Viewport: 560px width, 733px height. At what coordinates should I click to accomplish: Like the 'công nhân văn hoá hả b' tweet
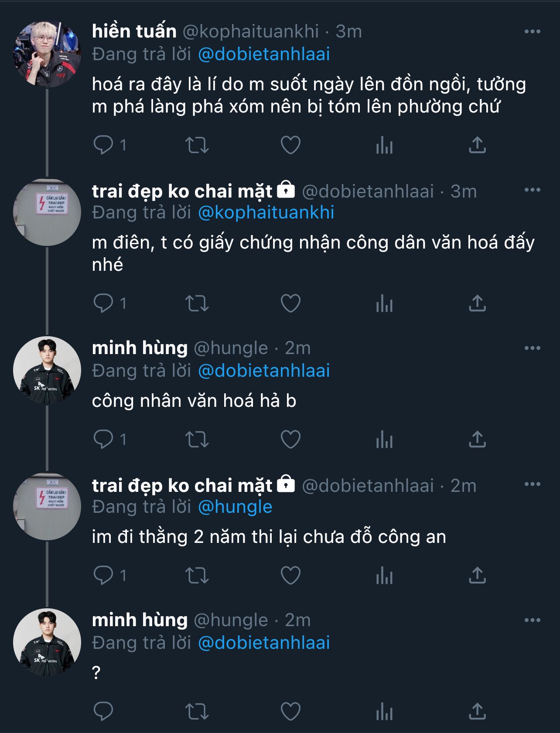coord(290,439)
